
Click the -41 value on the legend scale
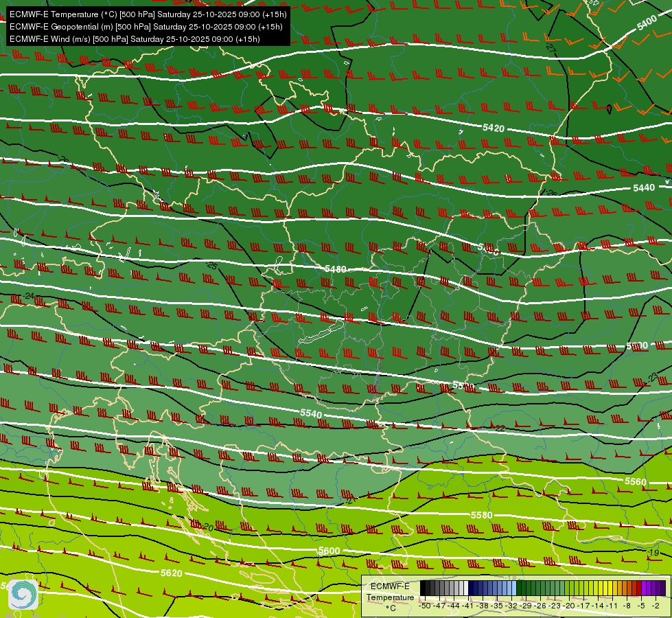pyautogui.click(x=467, y=606)
